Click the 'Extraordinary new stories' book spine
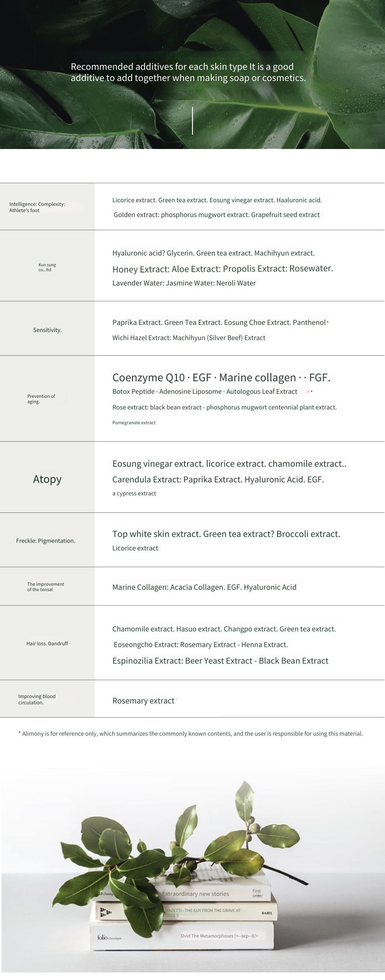Image resolution: width=385 pixels, height=980 pixels. click(x=196, y=894)
